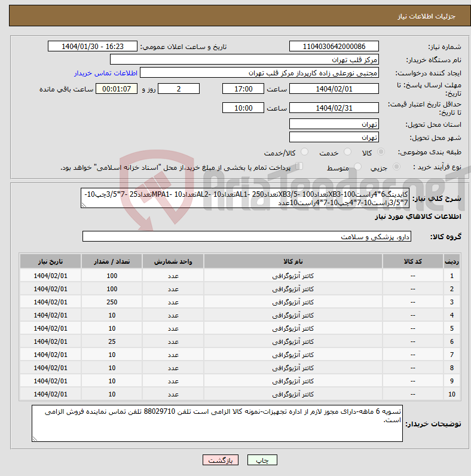Click the ردیف column header

pos(452,261)
